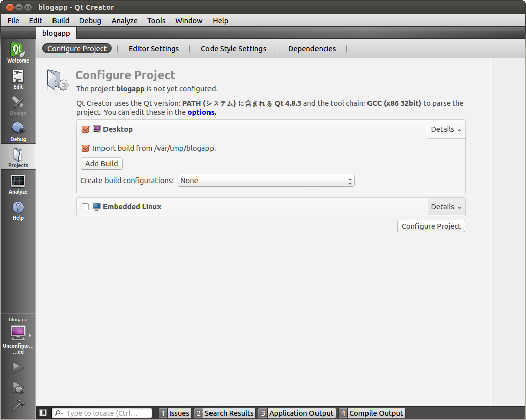The height and width of the screenshot is (420, 526).
Task: Select the Configure Project tab
Action: click(x=77, y=48)
